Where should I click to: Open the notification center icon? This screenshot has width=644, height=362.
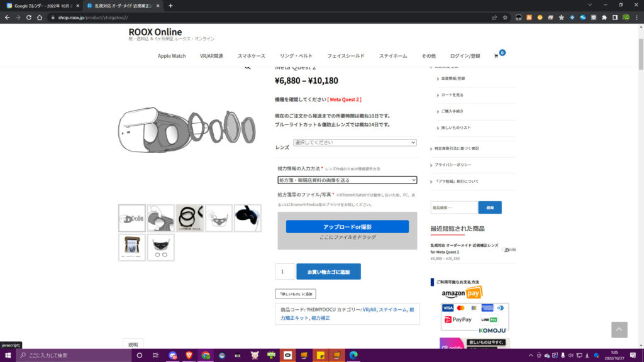point(633,356)
